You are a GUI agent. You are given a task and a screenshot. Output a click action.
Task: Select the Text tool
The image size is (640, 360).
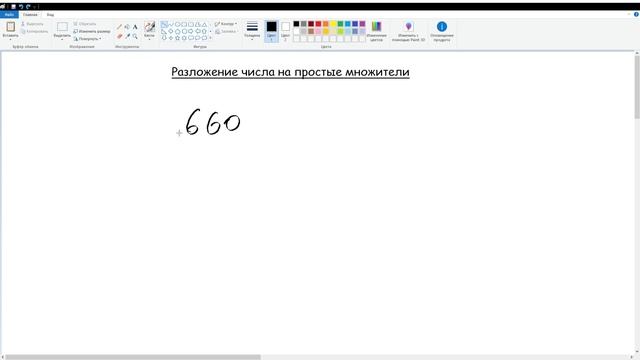(x=135, y=27)
